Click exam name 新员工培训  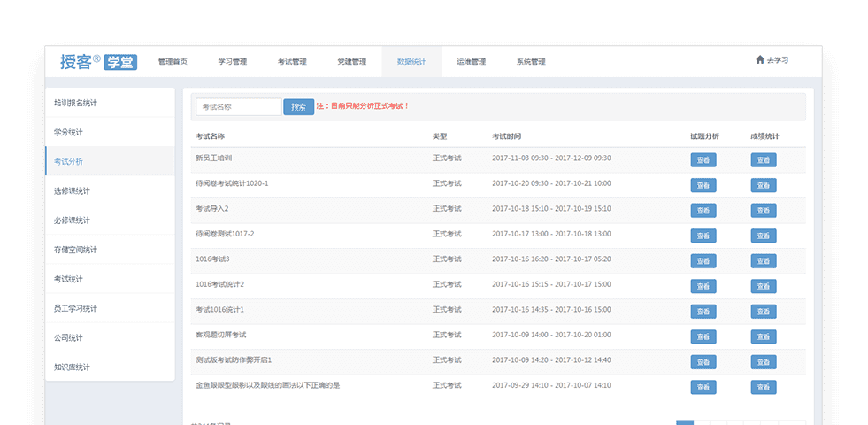point(213,158)
